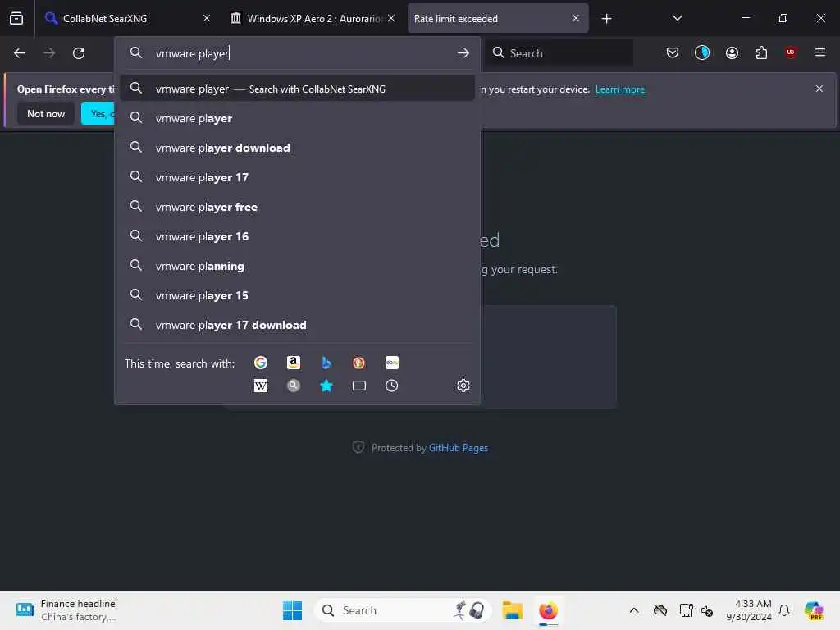Open the notification bell icon
This screenshot has width=840, height=630.
[784, 610]
